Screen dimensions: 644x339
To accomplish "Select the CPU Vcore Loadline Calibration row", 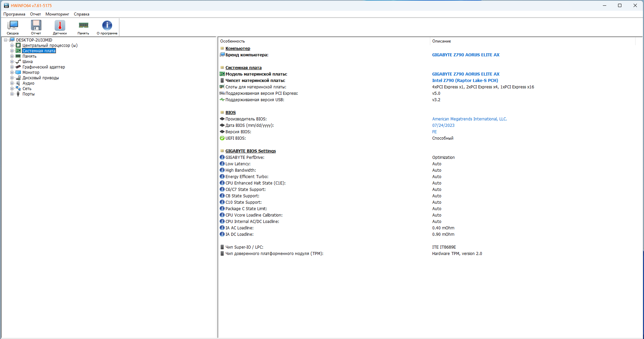I will click(x=254, y=215).
